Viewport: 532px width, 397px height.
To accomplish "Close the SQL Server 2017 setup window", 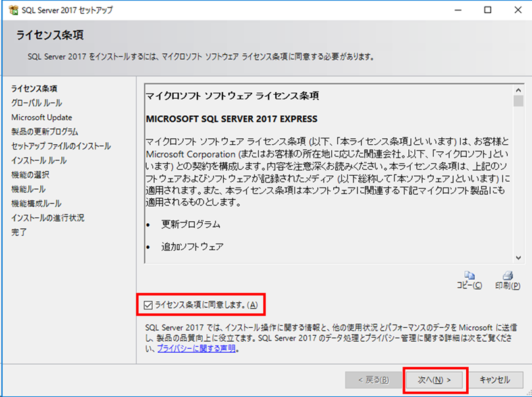I will (x=518, y=10).
